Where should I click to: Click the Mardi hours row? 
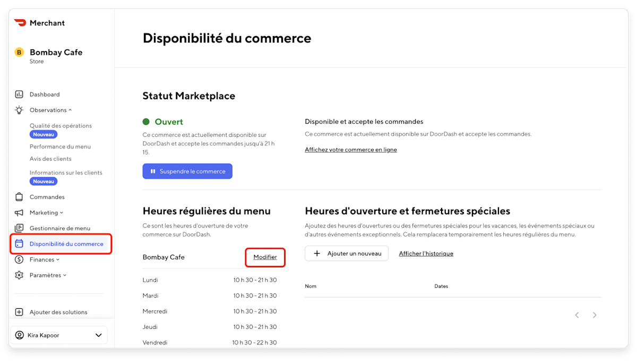coord(210,296)
